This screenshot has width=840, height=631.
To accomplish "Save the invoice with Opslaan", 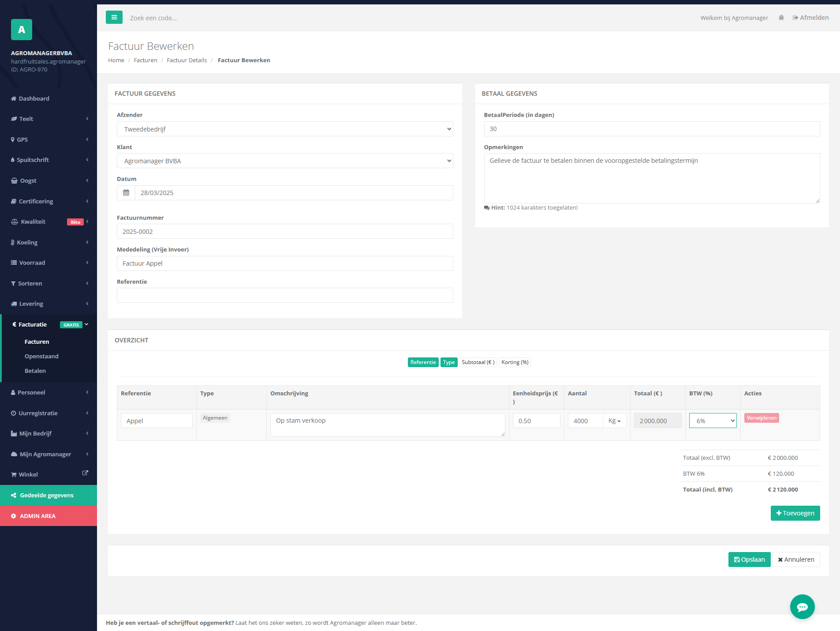I will coord(749,560).
